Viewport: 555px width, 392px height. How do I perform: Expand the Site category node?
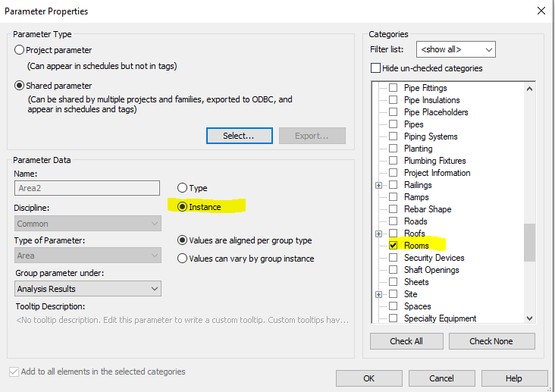378,294
